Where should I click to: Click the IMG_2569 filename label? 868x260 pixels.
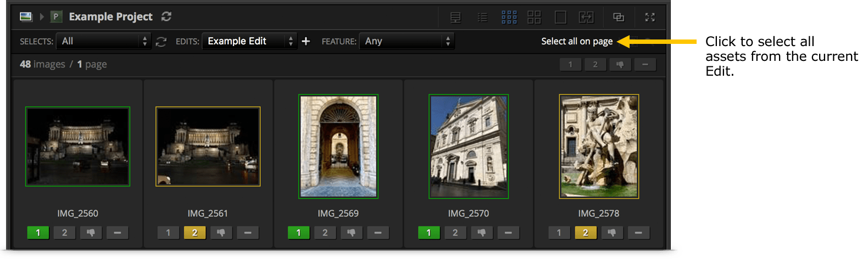[338, 213]
